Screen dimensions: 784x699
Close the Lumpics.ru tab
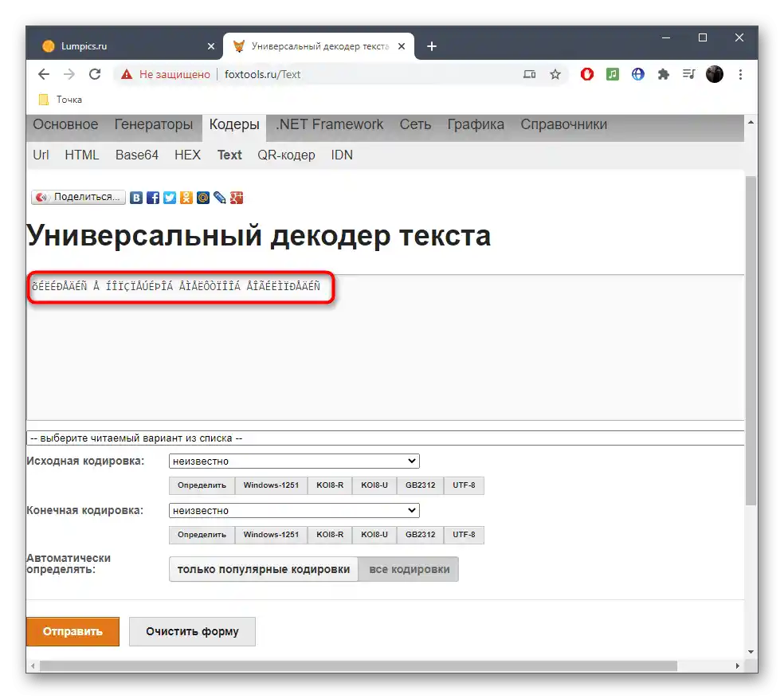(x=211, y=46)
